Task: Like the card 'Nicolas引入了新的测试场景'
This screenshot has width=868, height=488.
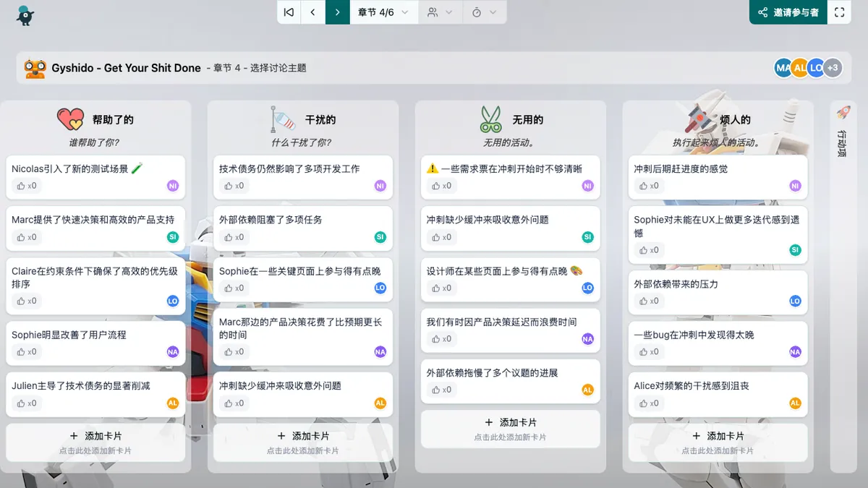Action: pyautogui.click(x=25, y=186)
